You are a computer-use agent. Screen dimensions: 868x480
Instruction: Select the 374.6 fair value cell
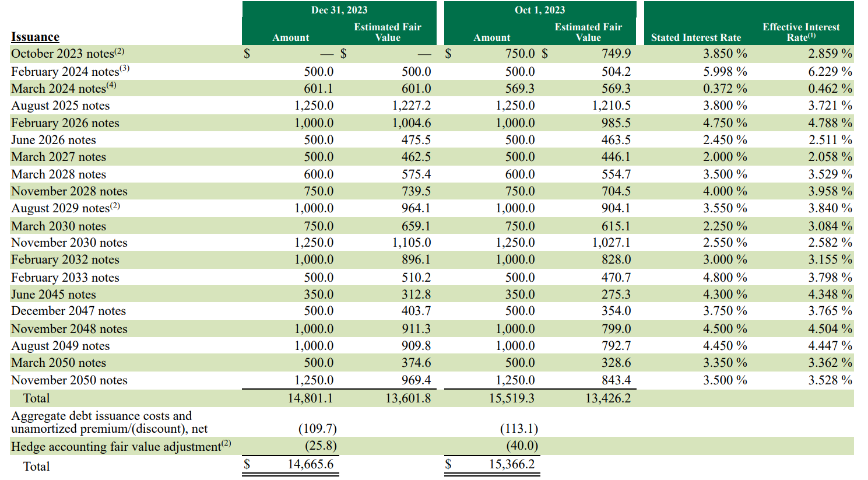coord(416,363)
